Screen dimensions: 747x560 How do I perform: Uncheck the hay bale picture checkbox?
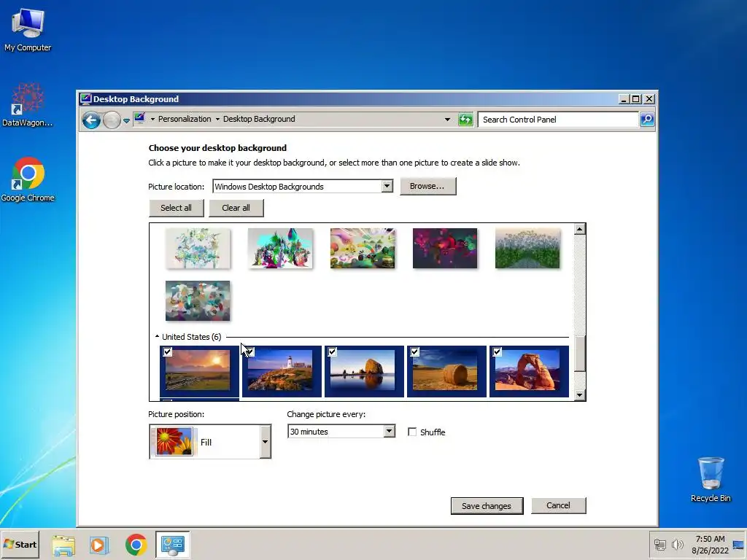pos(414,352)
